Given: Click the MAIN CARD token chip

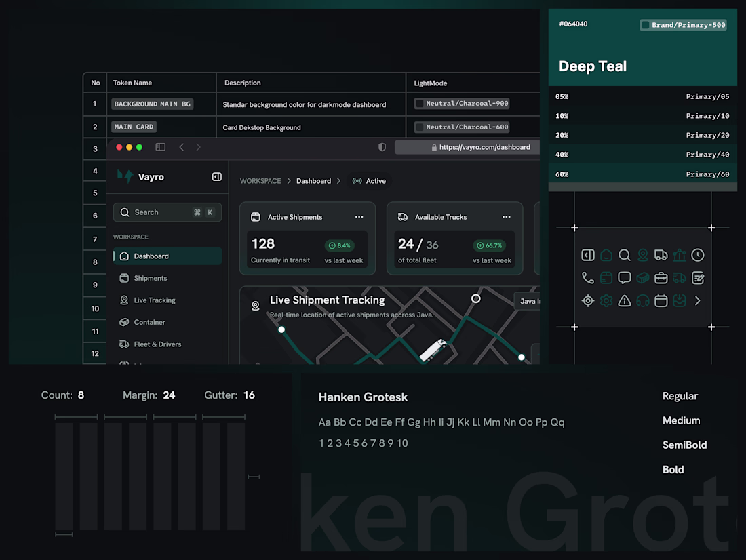Looking at the screenshot, I should (134, 127).
